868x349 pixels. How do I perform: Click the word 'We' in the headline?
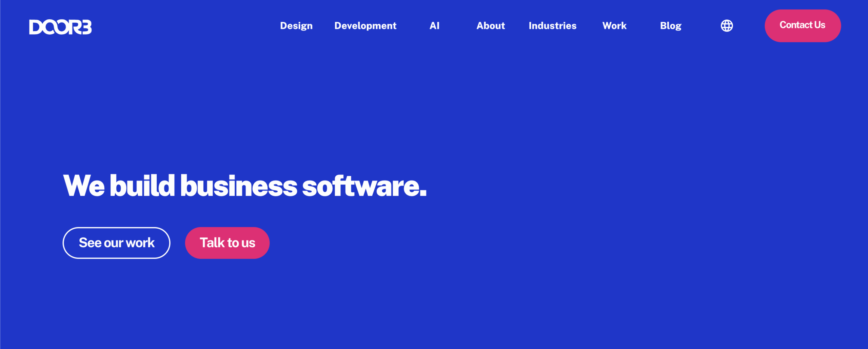[84, 186]
